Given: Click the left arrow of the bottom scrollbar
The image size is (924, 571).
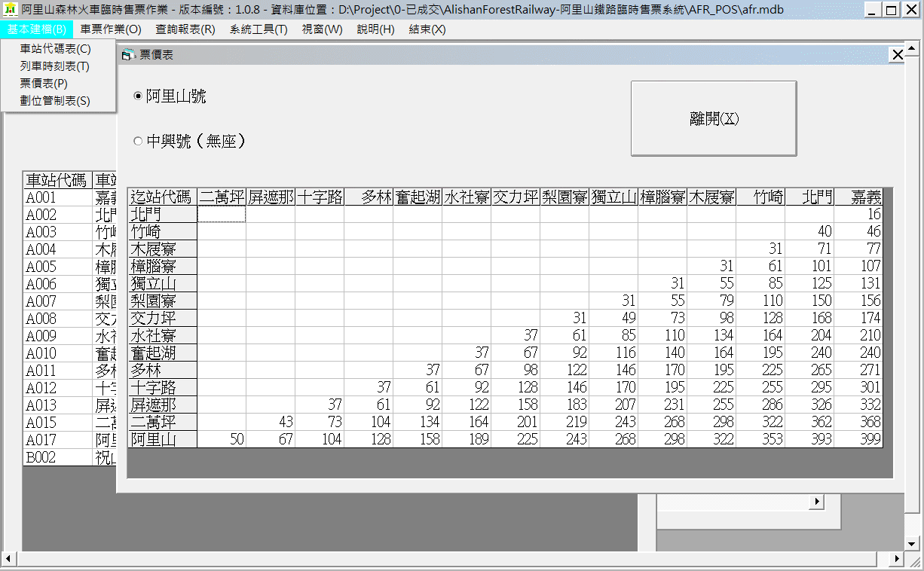Looking at the screenshot, I should (x=8, y=559).
